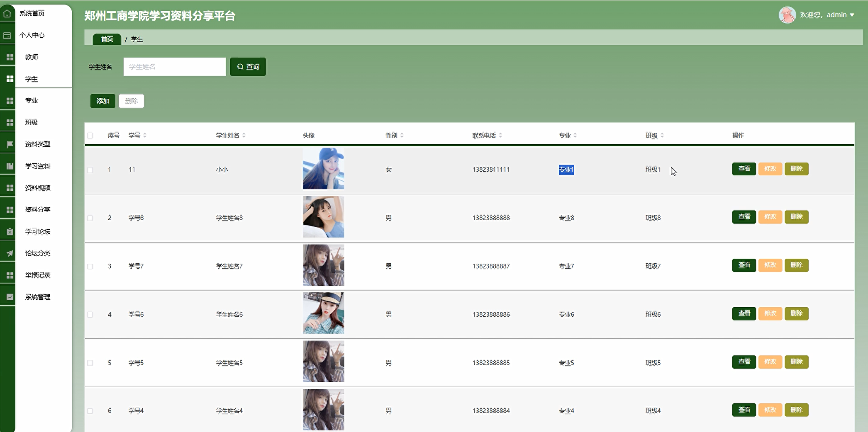The width and height of the screenshot is (868, 432).
Task: Click the card icon beside 个人中心
Action: (7, 36)
